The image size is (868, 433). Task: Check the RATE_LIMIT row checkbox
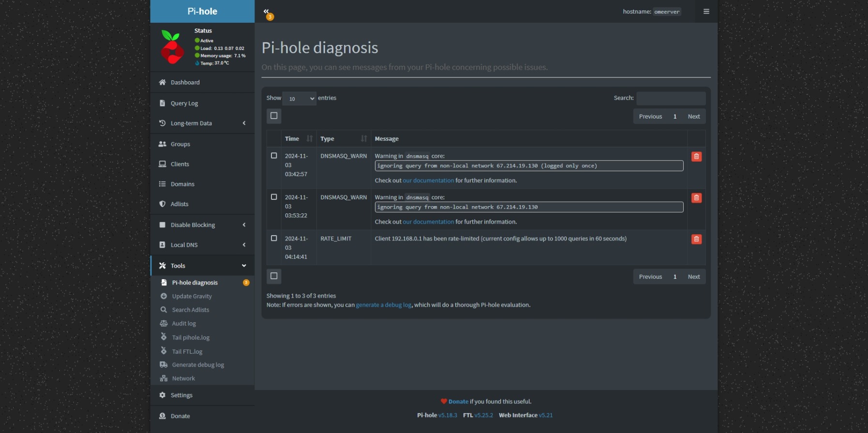(274, 238)
